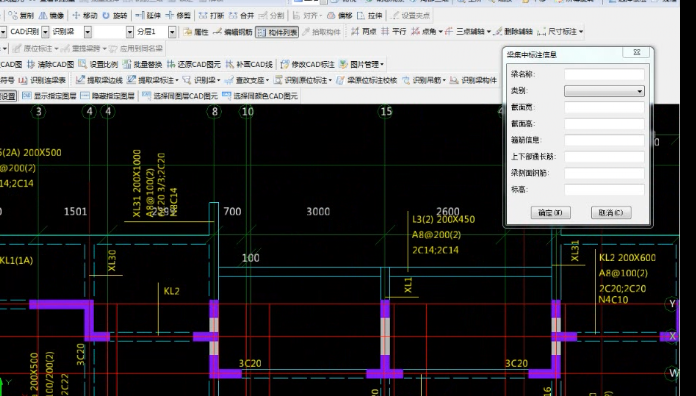Click the KL2 200X600 beam annotation
This screenshot has height=396, width=696.
[627, 257]
